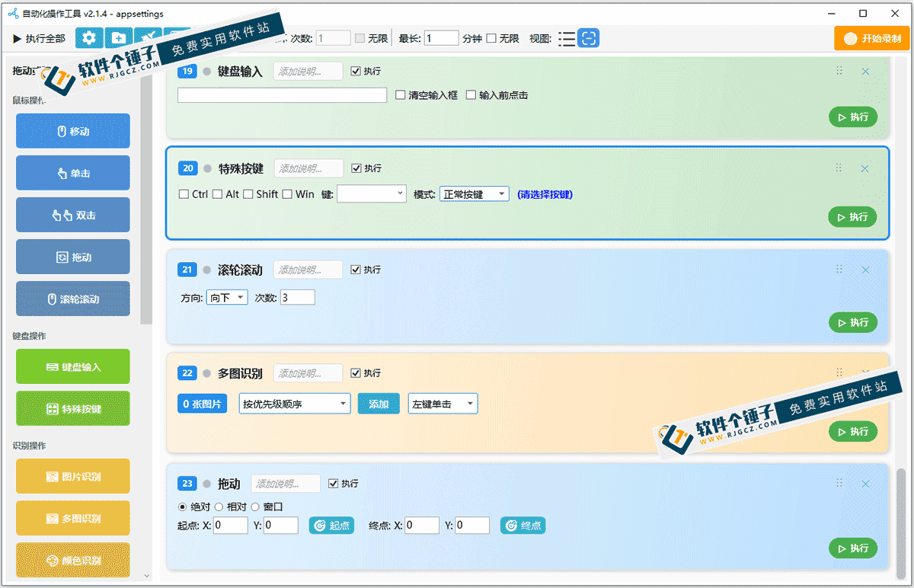914x588 pixels.
Task: Open the 按优先级顺序 dropdown
Action: point(294,404)
